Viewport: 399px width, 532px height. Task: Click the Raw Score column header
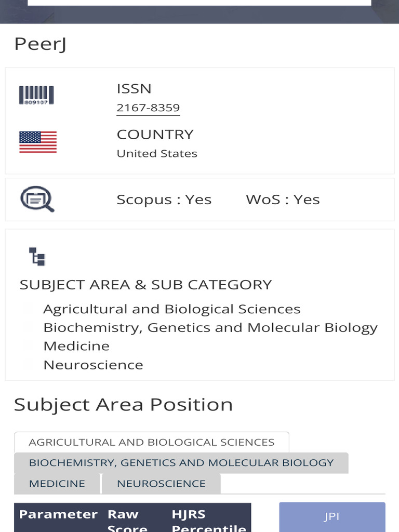click(x=127, y=521)
